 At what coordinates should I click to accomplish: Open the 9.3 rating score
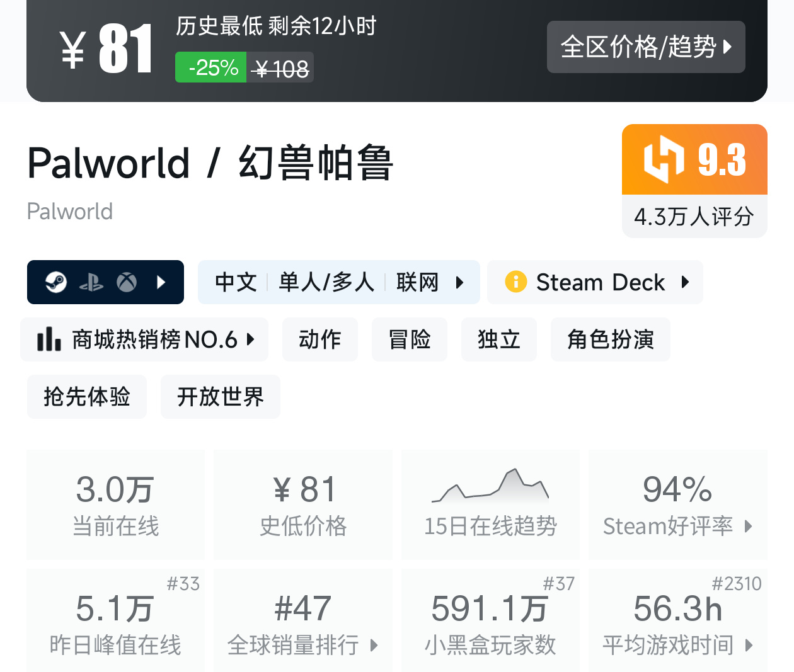pyautogui.click(x=722, y=160)
